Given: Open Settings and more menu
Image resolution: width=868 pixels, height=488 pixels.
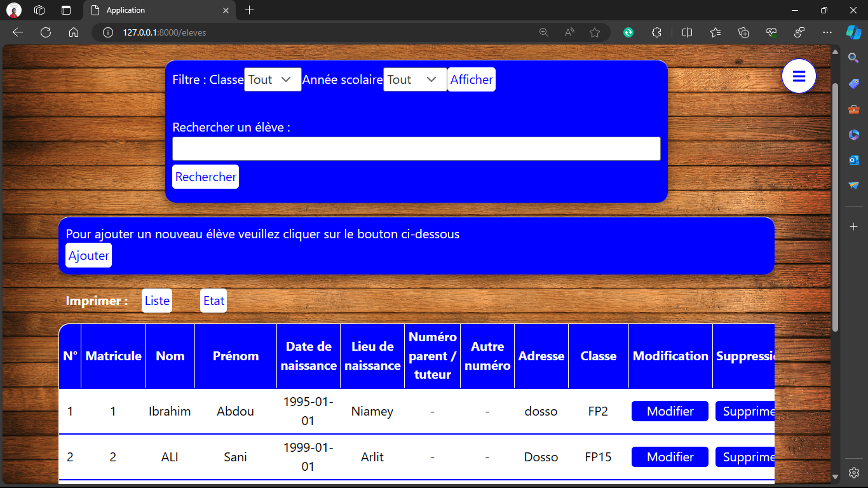Looking at the screenshot, I should click(827, 32).
